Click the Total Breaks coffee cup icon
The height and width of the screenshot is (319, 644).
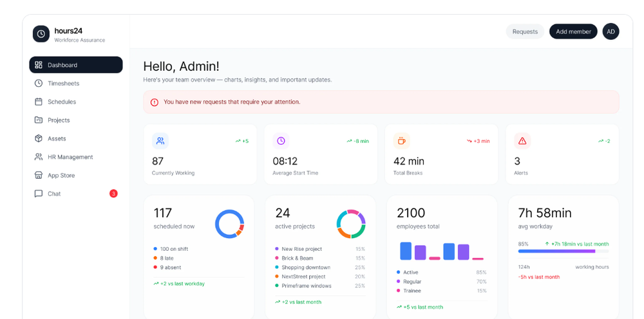click(402, 141)
